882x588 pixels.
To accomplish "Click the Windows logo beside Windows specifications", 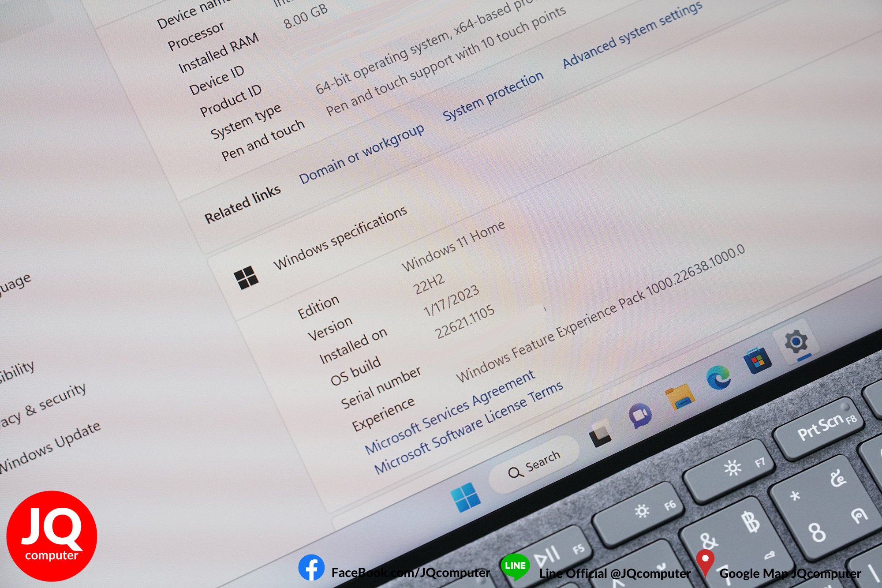I will point(246,278).
